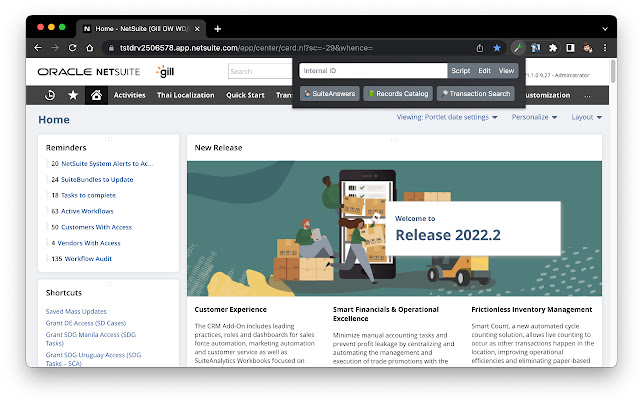Click the browser profile avatar
Screen dimensions: 640x400
(x=588, y=48)
